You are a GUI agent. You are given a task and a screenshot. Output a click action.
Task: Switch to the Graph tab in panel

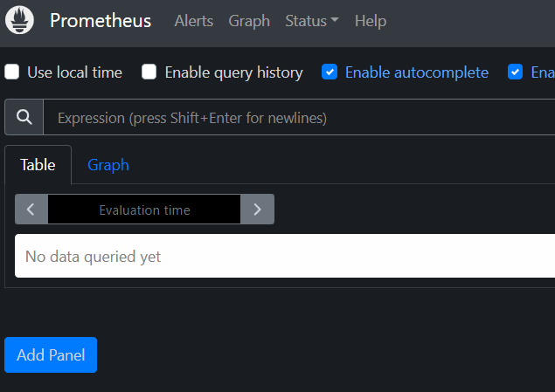(x=108, y=165)
